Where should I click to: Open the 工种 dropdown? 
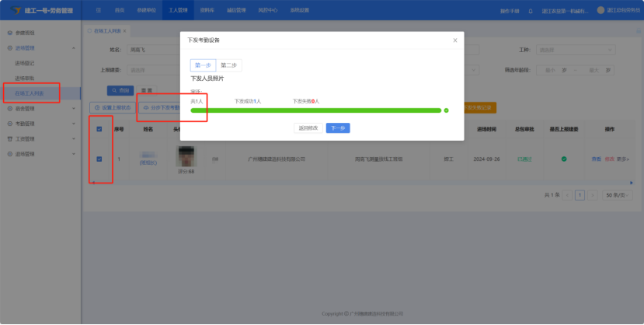(573, 50)
